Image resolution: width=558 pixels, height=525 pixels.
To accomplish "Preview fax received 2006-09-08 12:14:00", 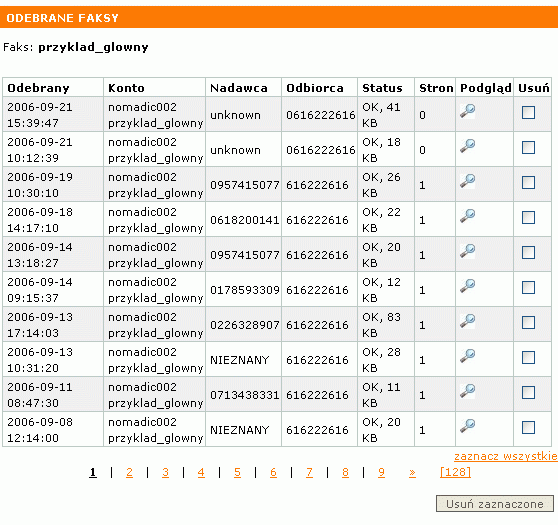I will click(x=467, y=426).
